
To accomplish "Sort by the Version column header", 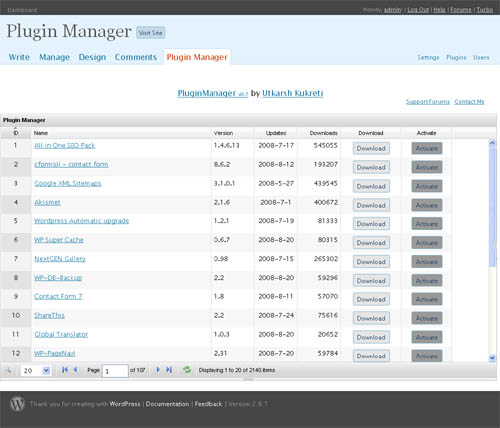I will click(223, 133).
